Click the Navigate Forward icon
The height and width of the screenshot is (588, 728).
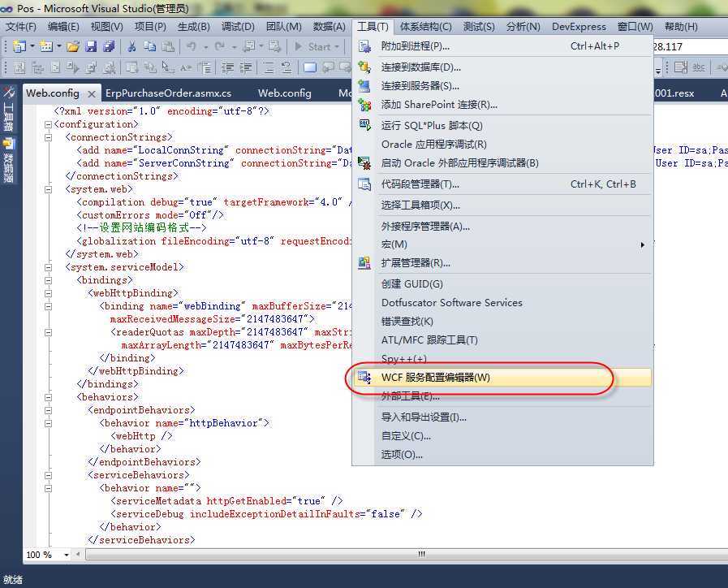(275, 46)
